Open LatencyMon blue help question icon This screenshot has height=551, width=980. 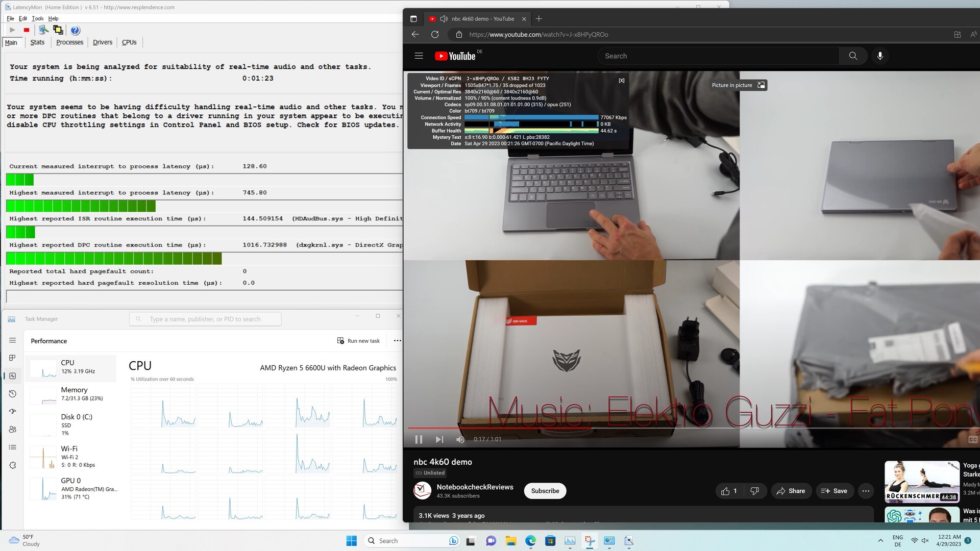[75, 30]
